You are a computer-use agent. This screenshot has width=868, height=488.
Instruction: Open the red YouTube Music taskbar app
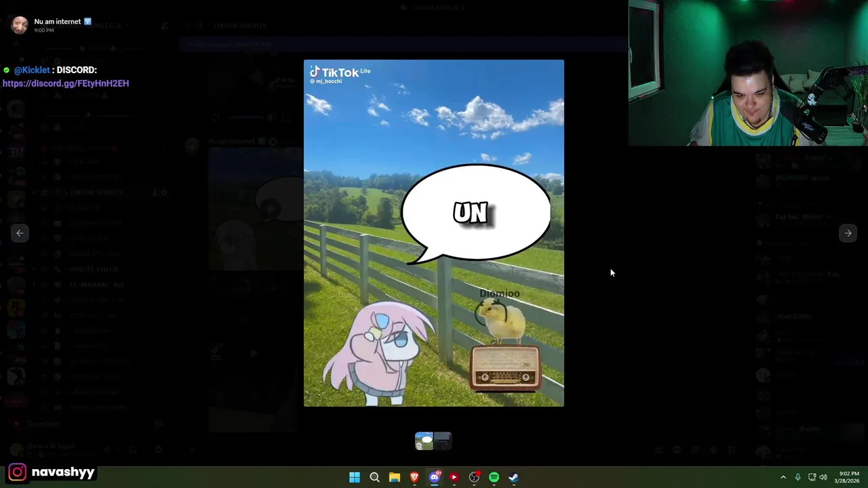(x=454, y=477)
